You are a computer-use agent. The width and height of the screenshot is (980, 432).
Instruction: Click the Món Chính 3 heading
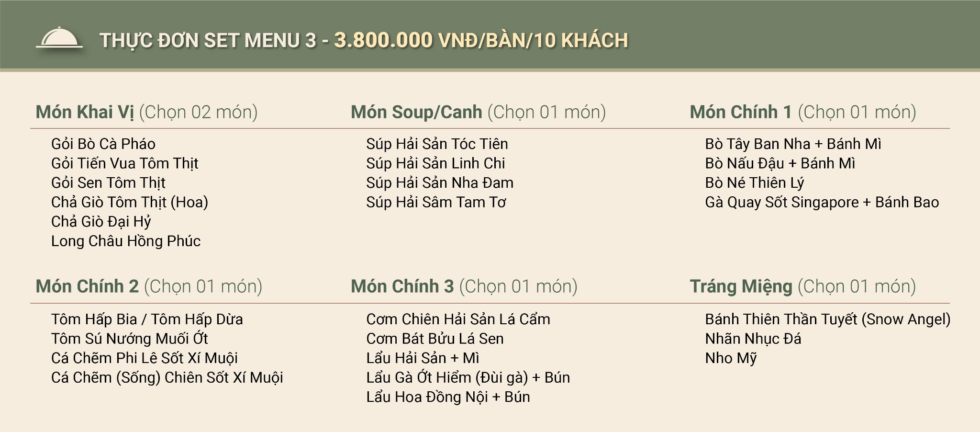click(402, 286)
